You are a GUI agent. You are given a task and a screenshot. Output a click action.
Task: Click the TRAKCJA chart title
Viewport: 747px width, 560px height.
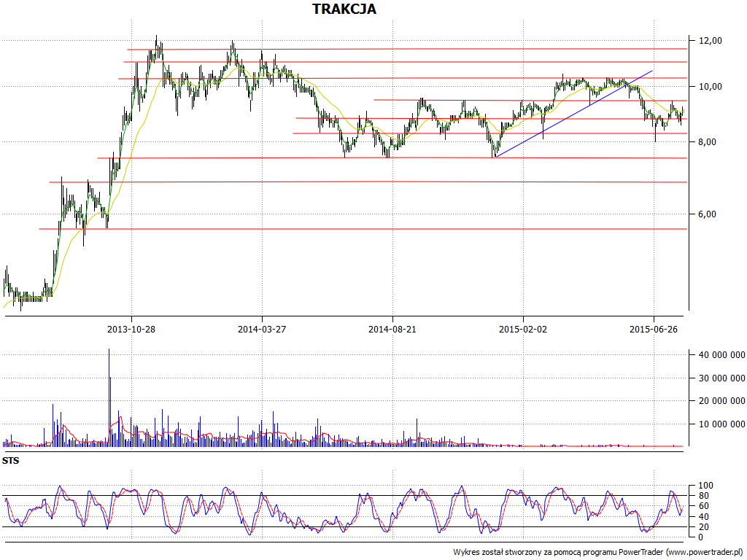[x=344, y=9]
